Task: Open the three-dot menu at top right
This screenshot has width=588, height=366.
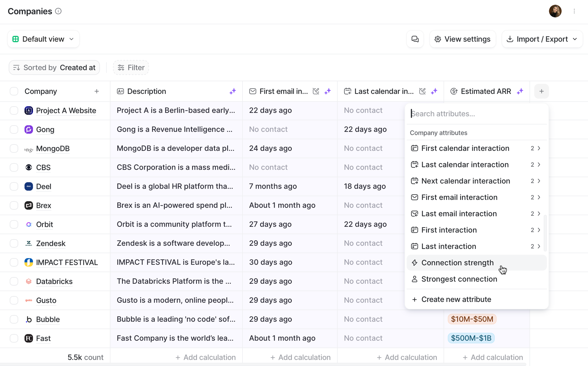Action: [574, 11]
